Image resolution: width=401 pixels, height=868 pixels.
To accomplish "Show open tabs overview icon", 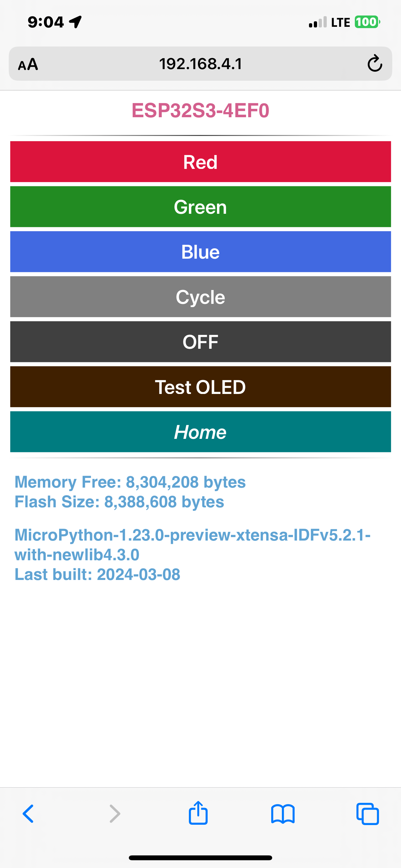I will (x=368, y=814).
